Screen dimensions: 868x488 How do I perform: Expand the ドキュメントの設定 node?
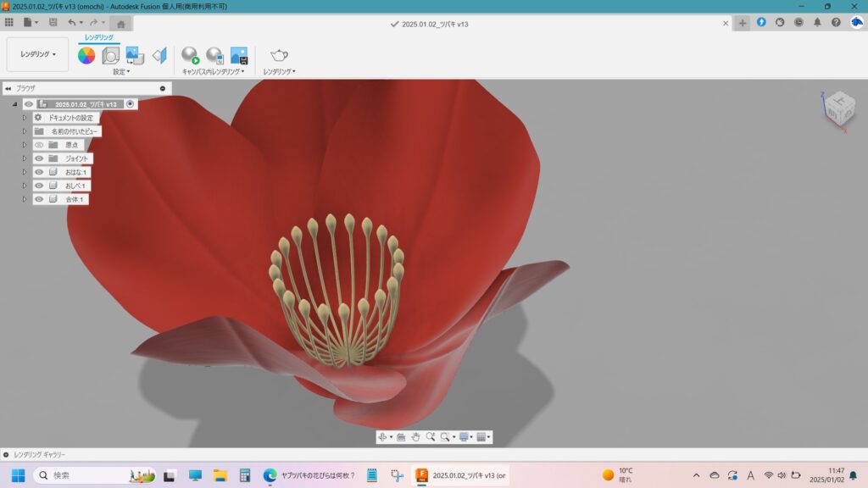tap(25, 118)
